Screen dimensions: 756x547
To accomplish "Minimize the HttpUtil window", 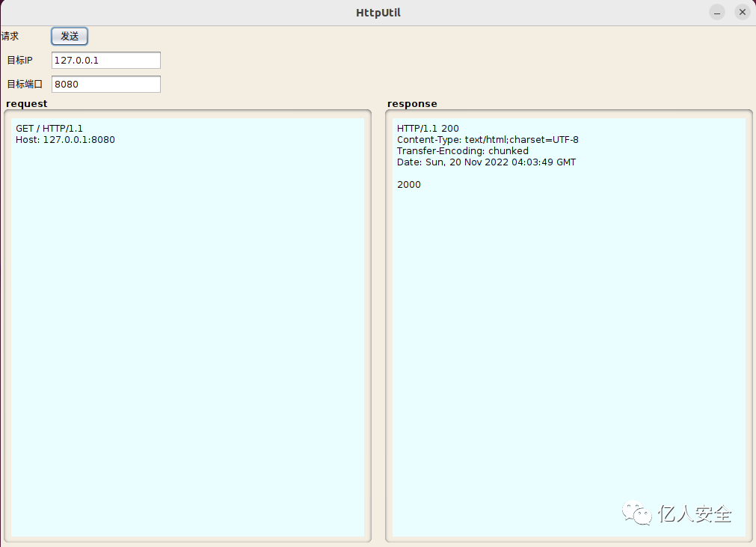I will point(717,12).
